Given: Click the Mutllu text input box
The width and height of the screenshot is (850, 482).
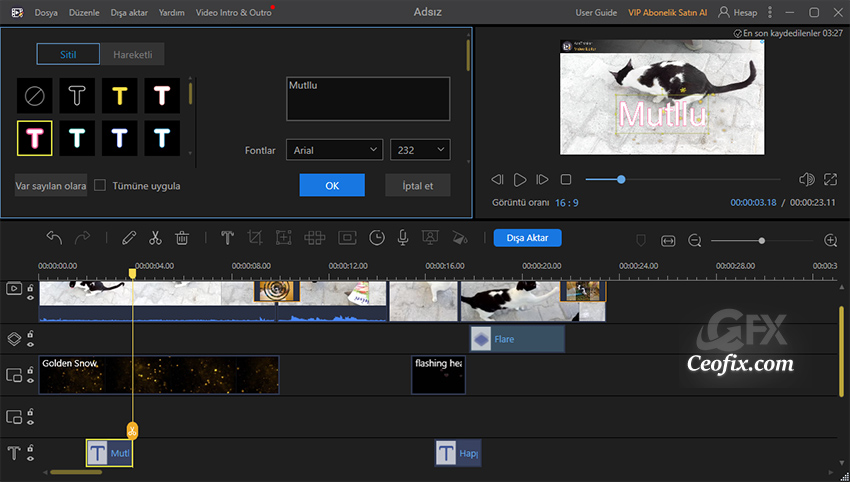Looking at the screenshot, I should pos(368,99).
